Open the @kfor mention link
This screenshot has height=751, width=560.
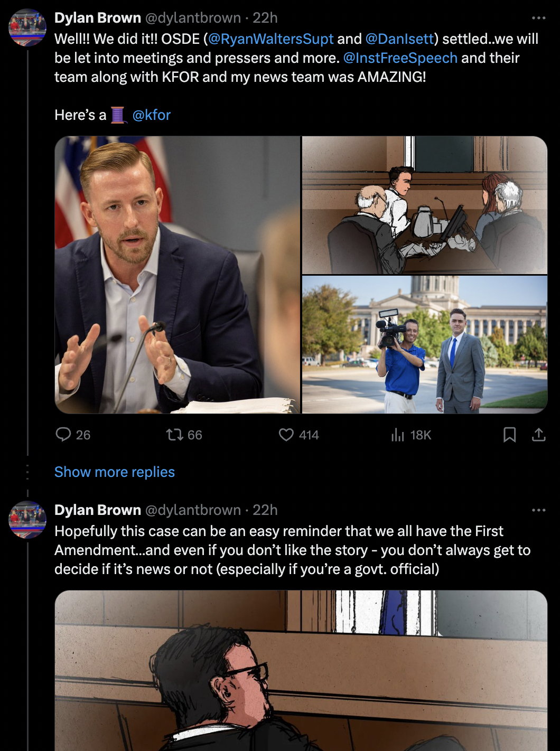(152, 115)
